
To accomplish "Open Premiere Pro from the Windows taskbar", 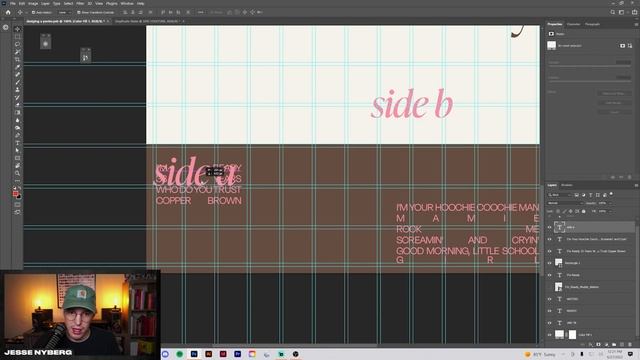I will coord(238,354).
